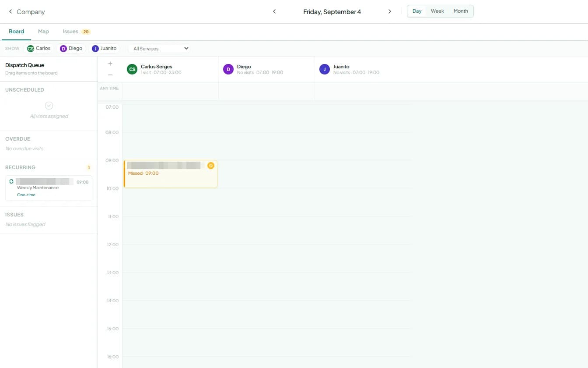Switch to Month view
Image resolution: width=588 pixels, height=368 pixels.
[461, 11]
